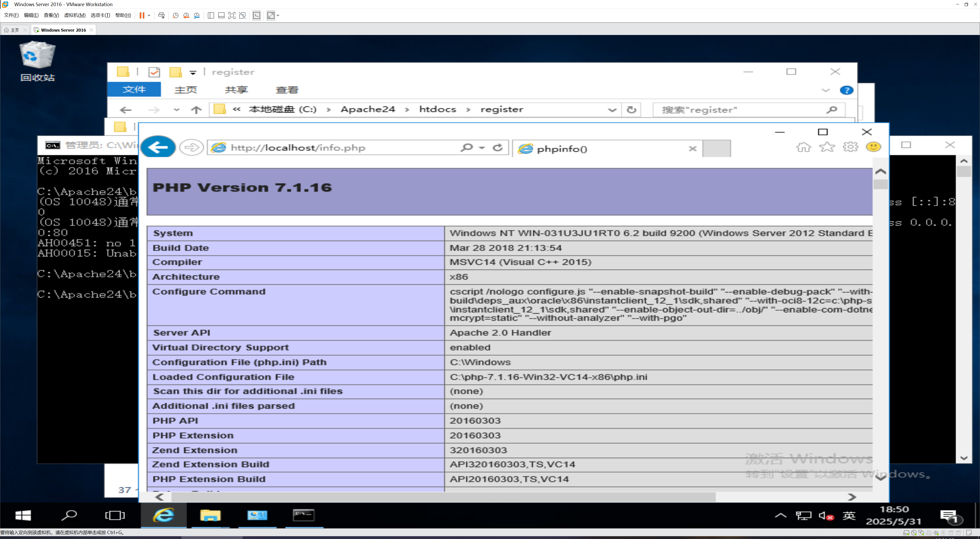Toggle Unity mode icon in toolbar
Viewport: 980px width, 539px height.
[242, 16]
